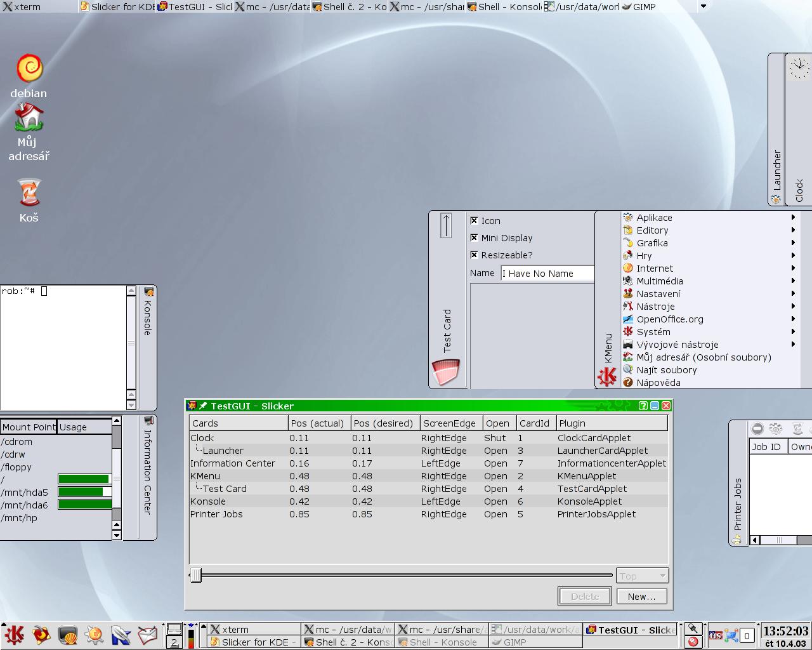
Task: Open Můj adresář home folder icon
Action: coord(29,118)
